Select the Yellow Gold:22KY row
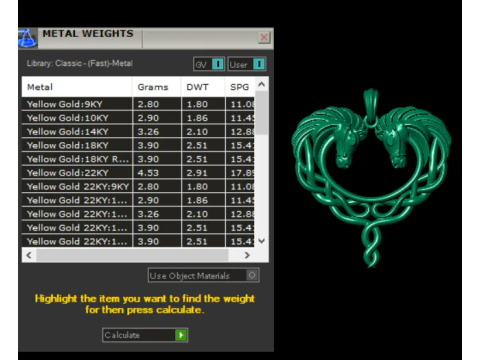This screenshot has height=360, width=480. (138, 173)
